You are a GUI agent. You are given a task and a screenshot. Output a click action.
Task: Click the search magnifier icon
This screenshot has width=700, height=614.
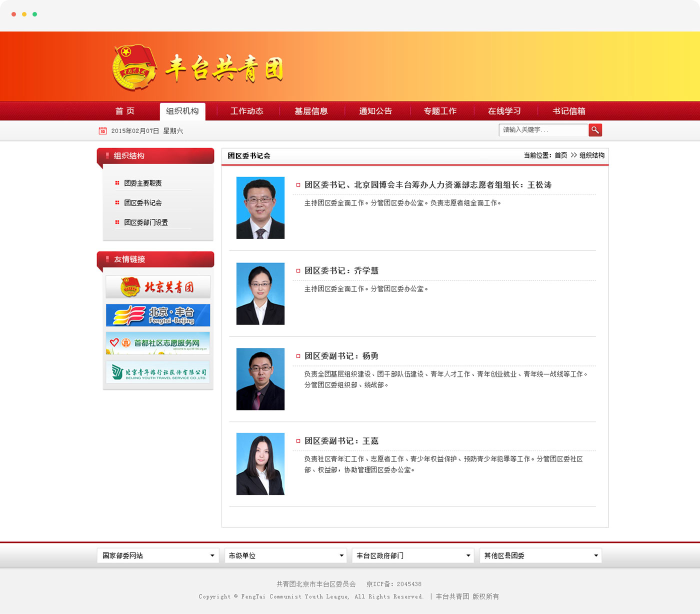click(595, 130)
